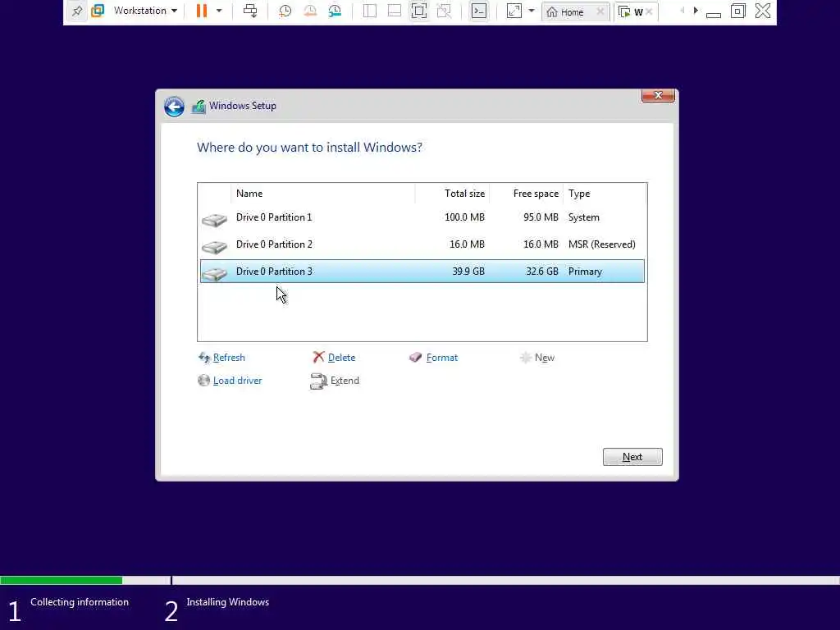The image size is (840, 630).
Task: Open the stretch options dropdown arrow
Action: 532,11
